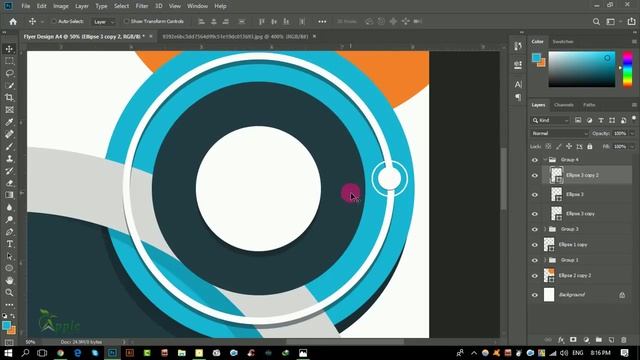Open Chrome from the taskbar
Image resolution: width=640 pixels, height=360 pixels.
coord(60,353)
